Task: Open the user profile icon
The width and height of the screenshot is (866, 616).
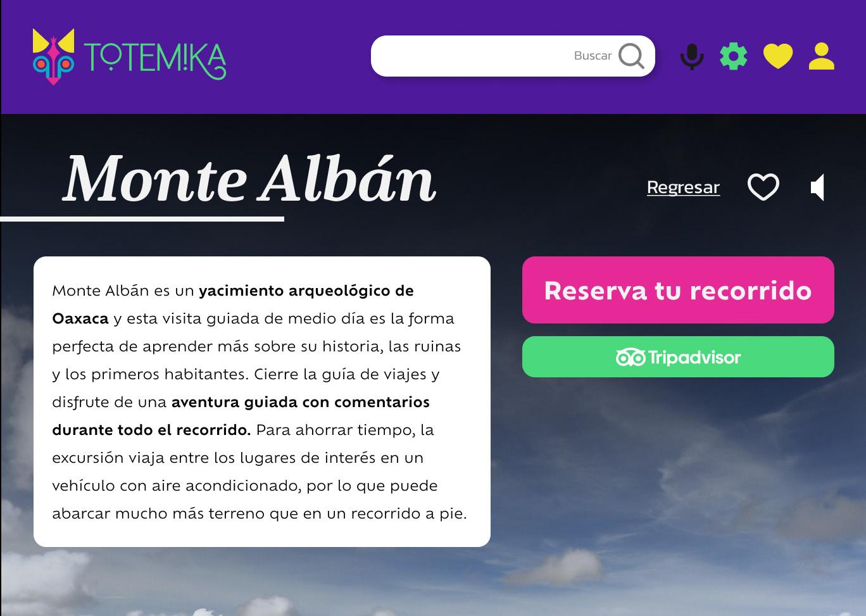Action: 822,56
